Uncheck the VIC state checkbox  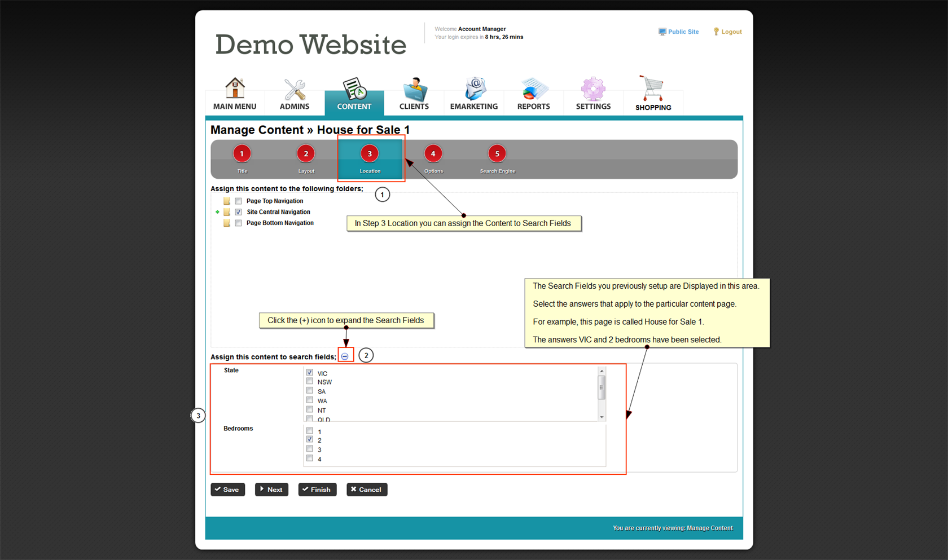(310, 373)
